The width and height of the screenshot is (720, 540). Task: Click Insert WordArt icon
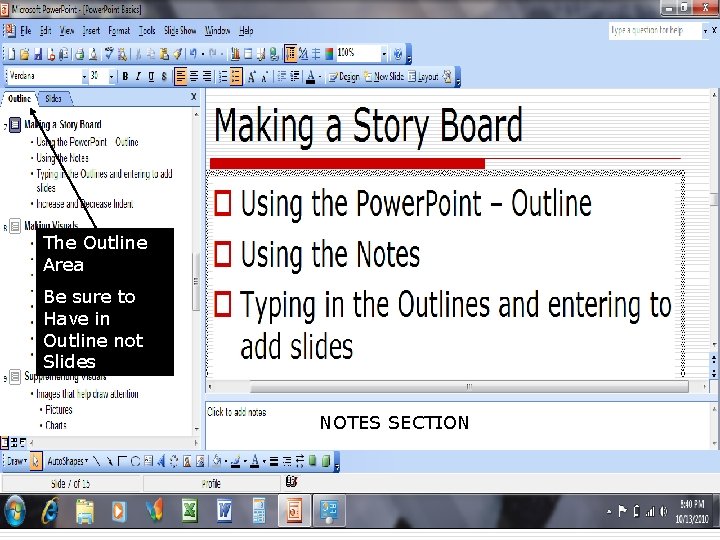pyautogui.click(x=161, y=461)
